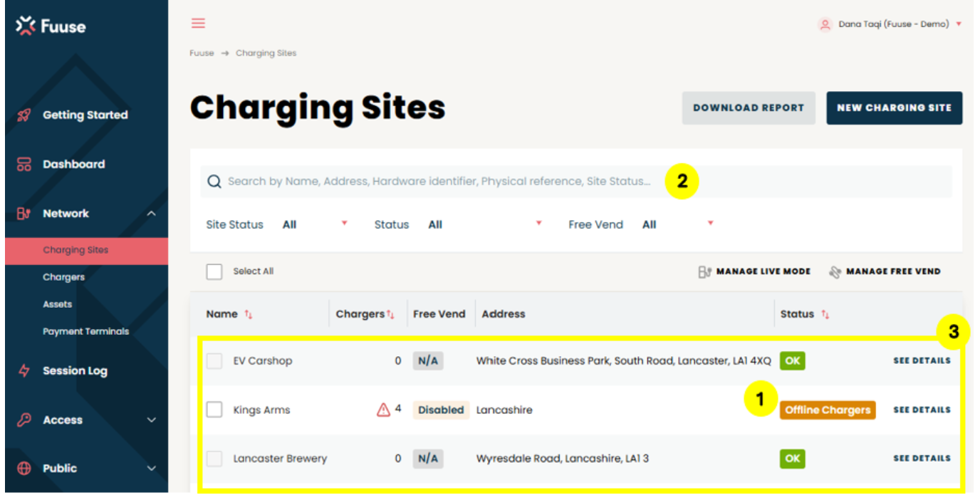Click the Fuuse logo
This screenshot has height=500, width=980.
pos(51,26)
